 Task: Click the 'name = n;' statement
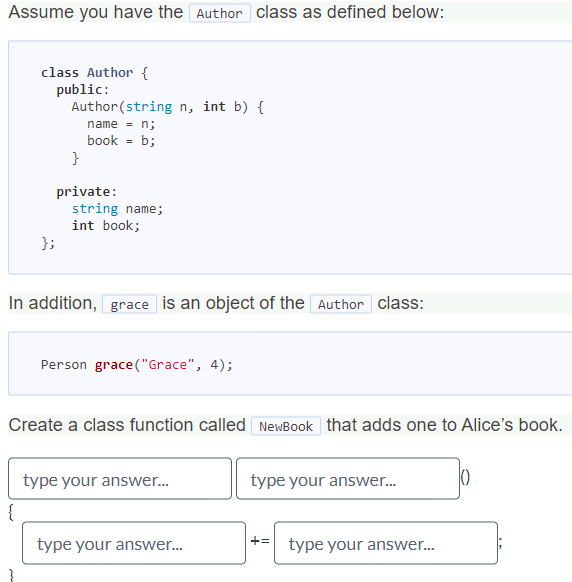(121, 124)
